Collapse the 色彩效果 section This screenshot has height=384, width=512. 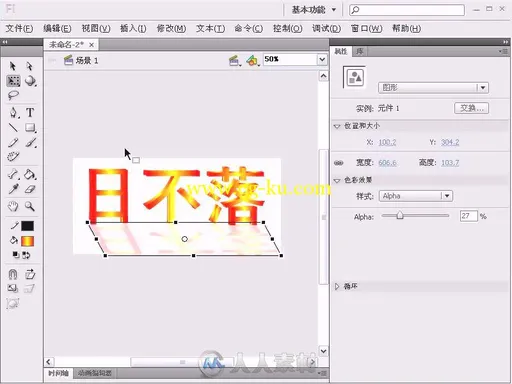click(337, 181)
